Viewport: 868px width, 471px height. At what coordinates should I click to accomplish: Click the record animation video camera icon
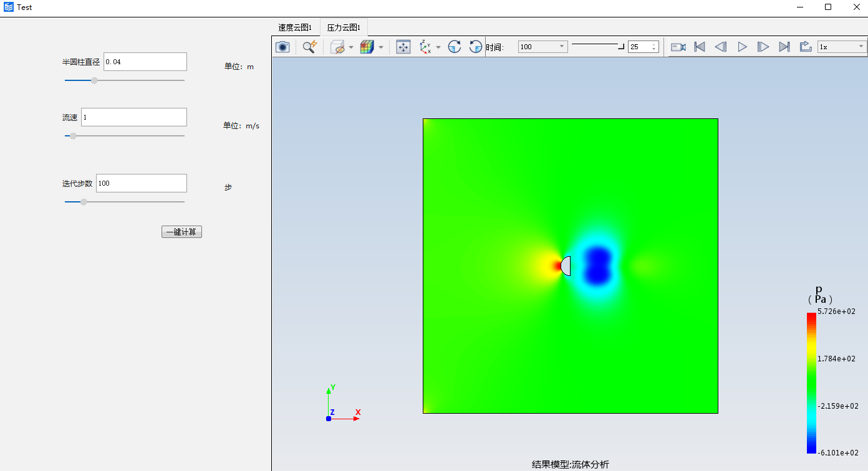(x=678, y=47)
